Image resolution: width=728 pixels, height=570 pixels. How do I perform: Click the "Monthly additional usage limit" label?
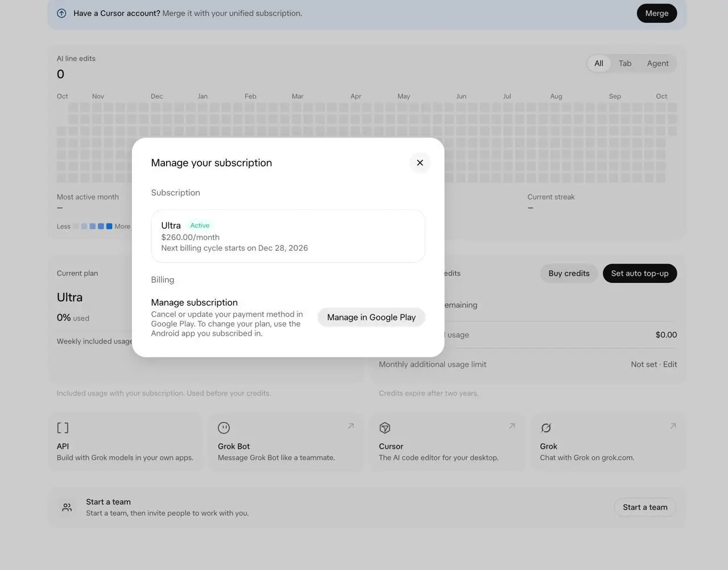[x=432, y=365]
